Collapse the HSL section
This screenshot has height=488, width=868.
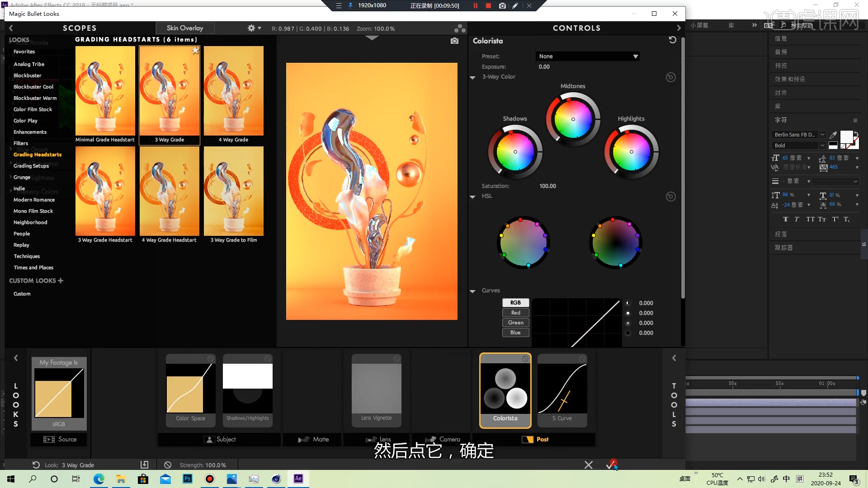(x=472, y=197)
